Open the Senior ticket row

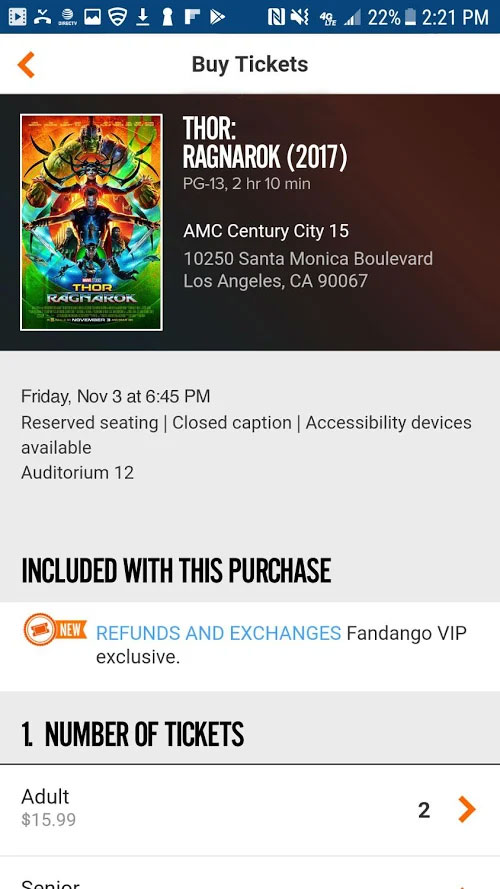tap(250, 873)
